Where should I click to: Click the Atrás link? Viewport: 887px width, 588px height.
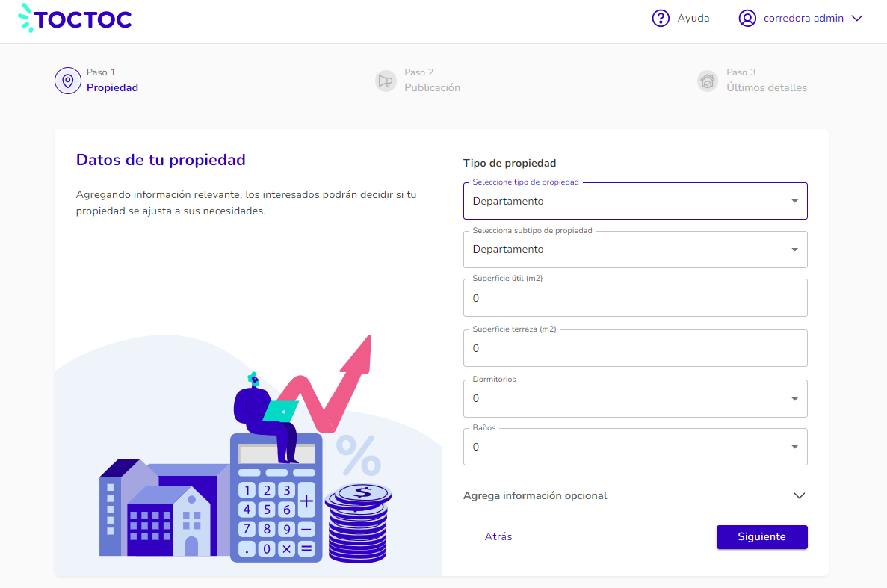(x=498, y=537)
